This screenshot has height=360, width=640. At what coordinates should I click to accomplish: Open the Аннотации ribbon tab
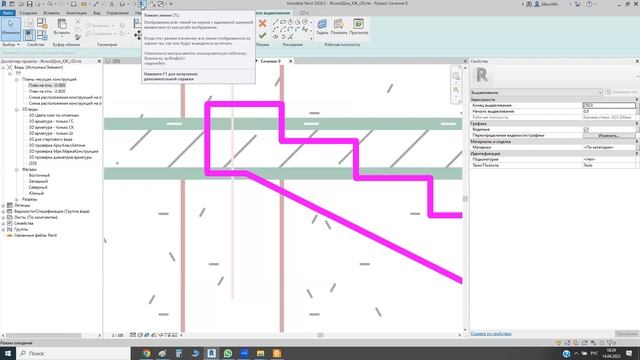[x=76, y=13]
